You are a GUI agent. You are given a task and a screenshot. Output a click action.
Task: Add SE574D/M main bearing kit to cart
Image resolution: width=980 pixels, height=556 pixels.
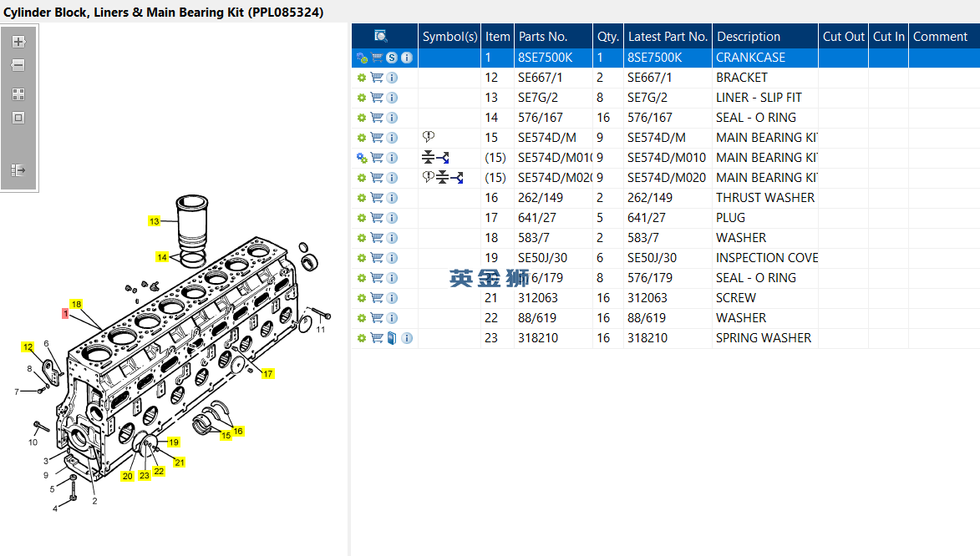click(x=377, y=138)
